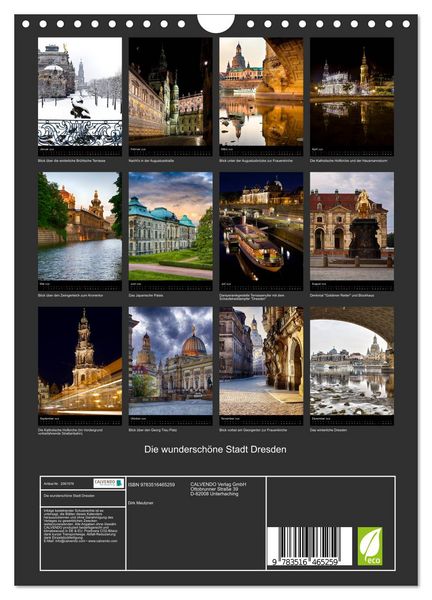This screenshot has width=432, height=600.
Task: Click the author name 'Dirk Meutzner'
Action: [141, 503]
